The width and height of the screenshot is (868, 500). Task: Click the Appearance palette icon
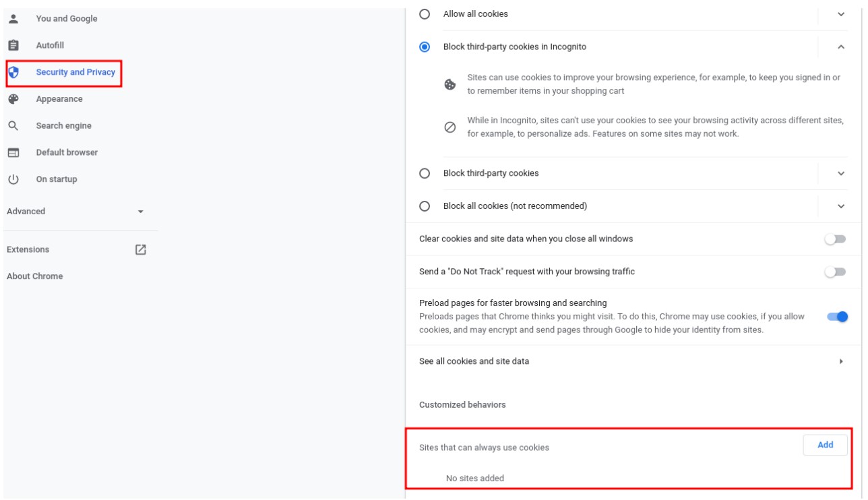tap(13, 99)
